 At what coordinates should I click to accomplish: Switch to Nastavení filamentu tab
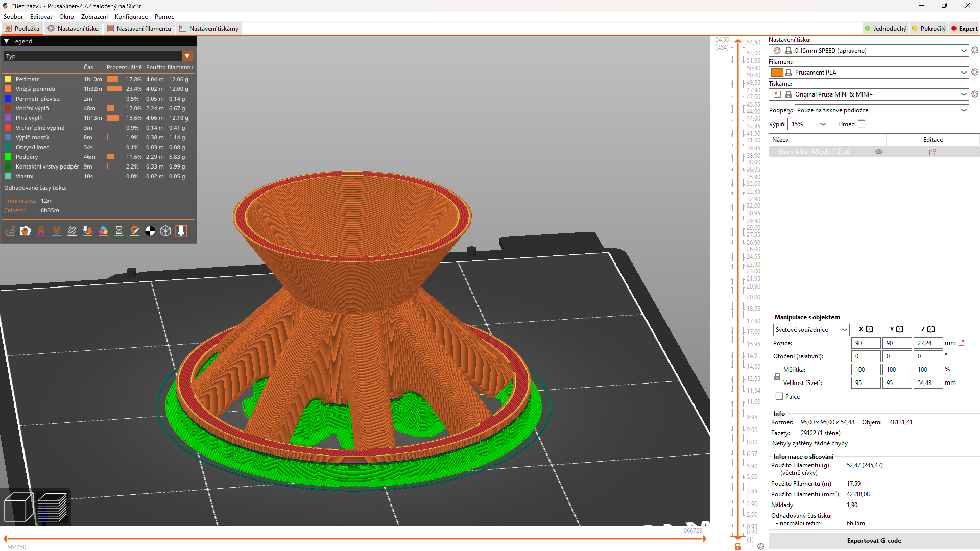[139, 29]
